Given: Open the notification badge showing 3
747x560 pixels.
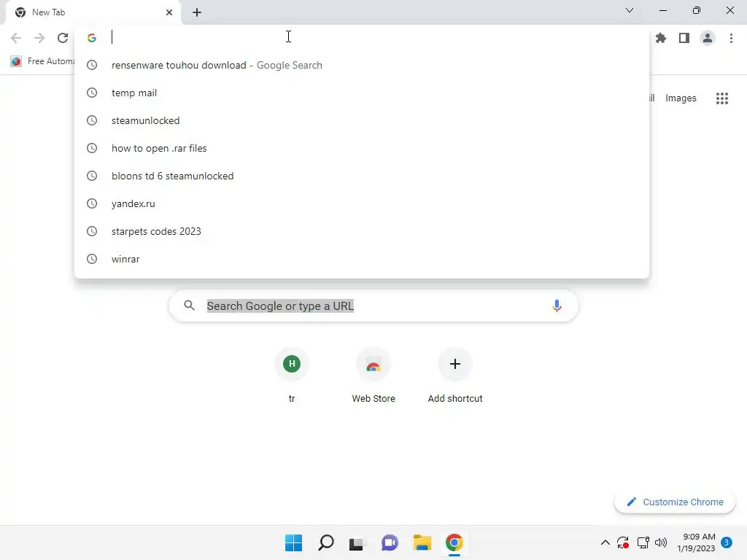Looking at the screenshot, I should pos(727,542).
